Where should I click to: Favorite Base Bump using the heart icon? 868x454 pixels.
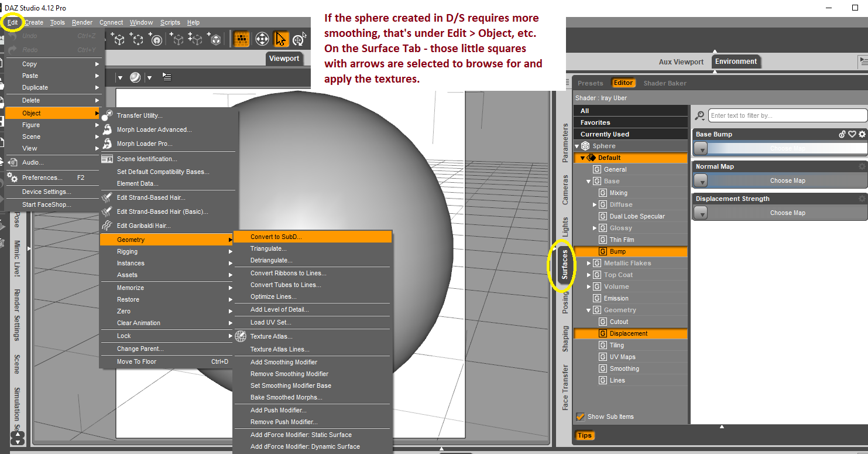[x=852, y=134]
